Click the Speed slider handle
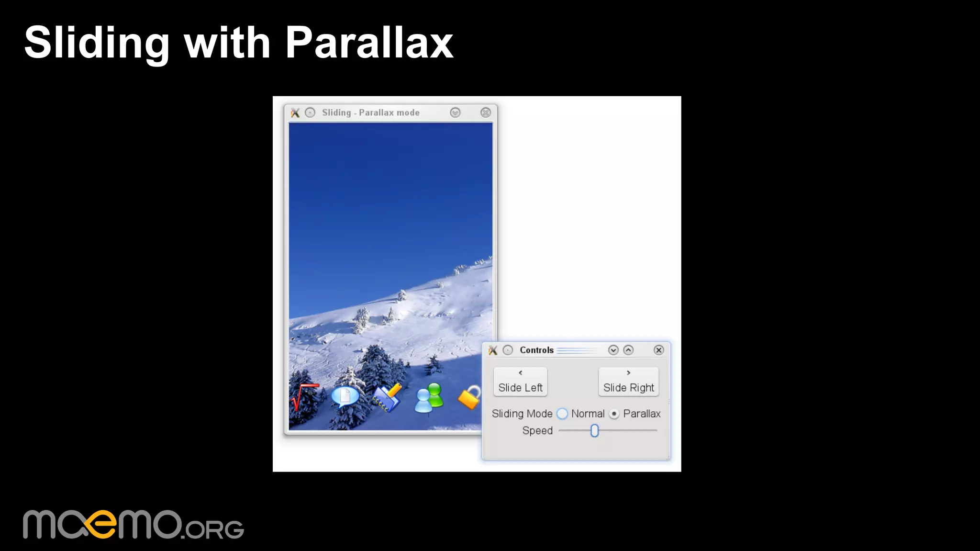The width and height of the screenshot is (980, 551). coord(594,431)
